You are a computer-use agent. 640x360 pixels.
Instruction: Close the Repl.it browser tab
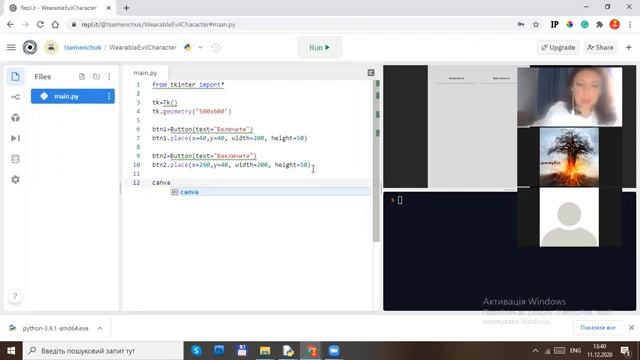point(109,8)
